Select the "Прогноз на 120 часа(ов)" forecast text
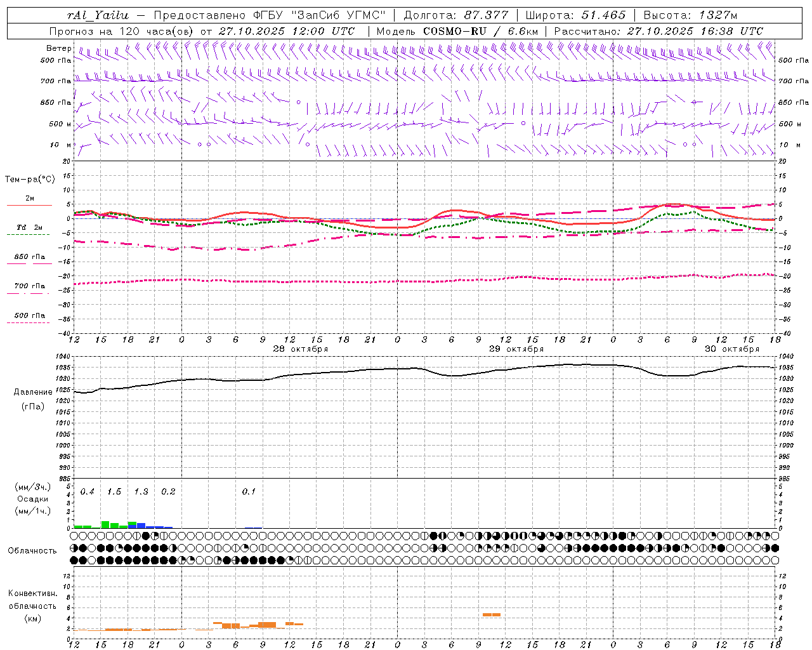 click(x=122, y=31)
